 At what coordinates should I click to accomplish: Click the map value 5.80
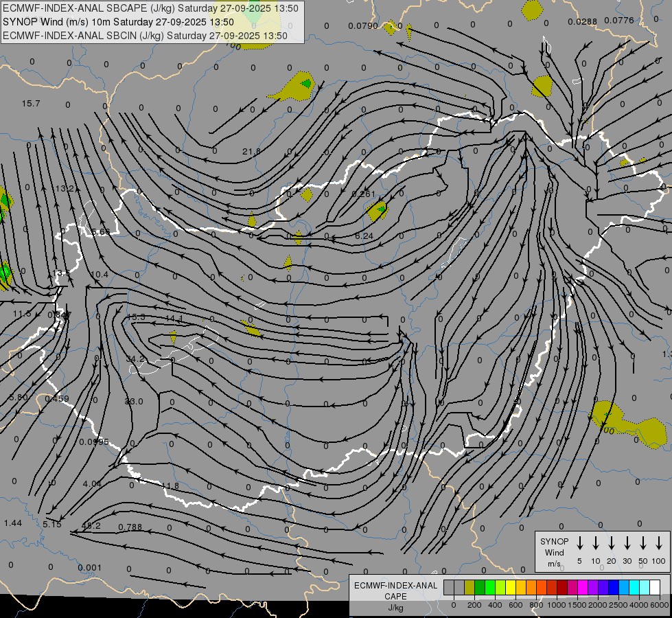[x=19, y=397]
